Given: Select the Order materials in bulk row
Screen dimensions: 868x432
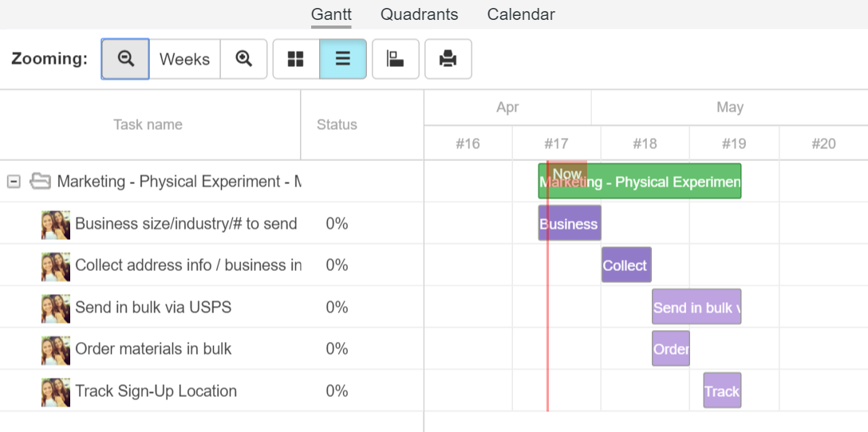Looking at the screenshot, I should click(153, 349).
